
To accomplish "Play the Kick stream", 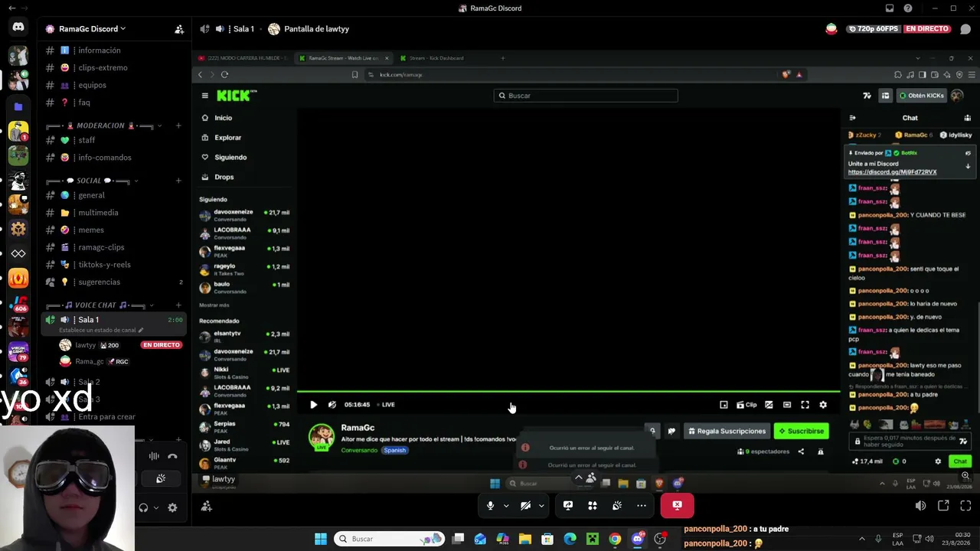I will click(313, 405).
